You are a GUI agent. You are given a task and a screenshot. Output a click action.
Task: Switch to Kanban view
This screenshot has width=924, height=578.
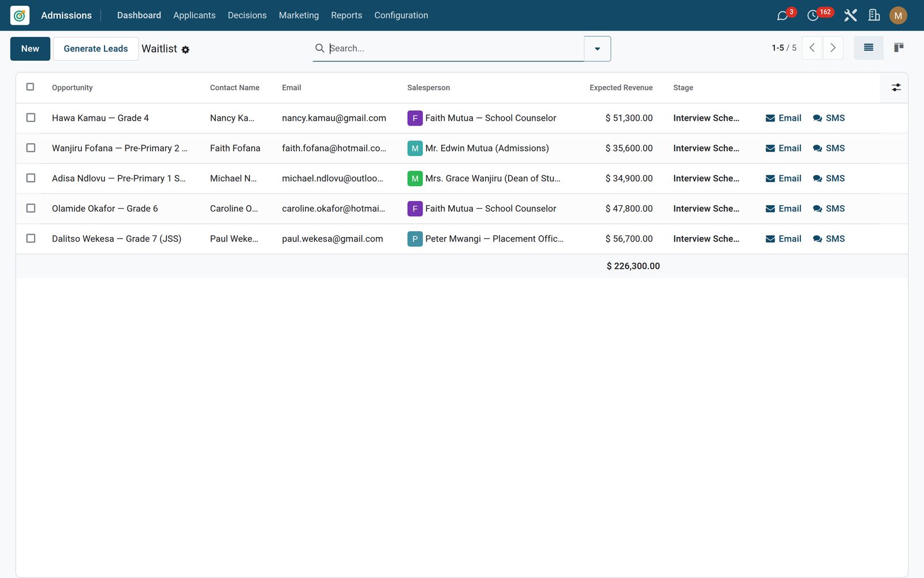click(899, 48)
